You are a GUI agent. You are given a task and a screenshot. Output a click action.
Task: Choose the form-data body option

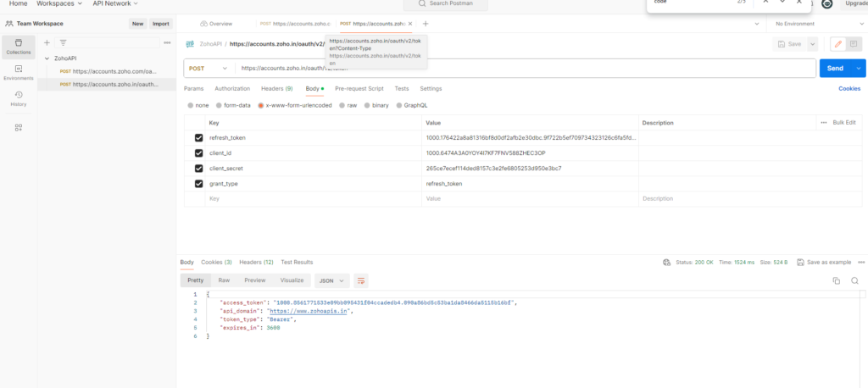pyautogui.click(x=218, y=105)
